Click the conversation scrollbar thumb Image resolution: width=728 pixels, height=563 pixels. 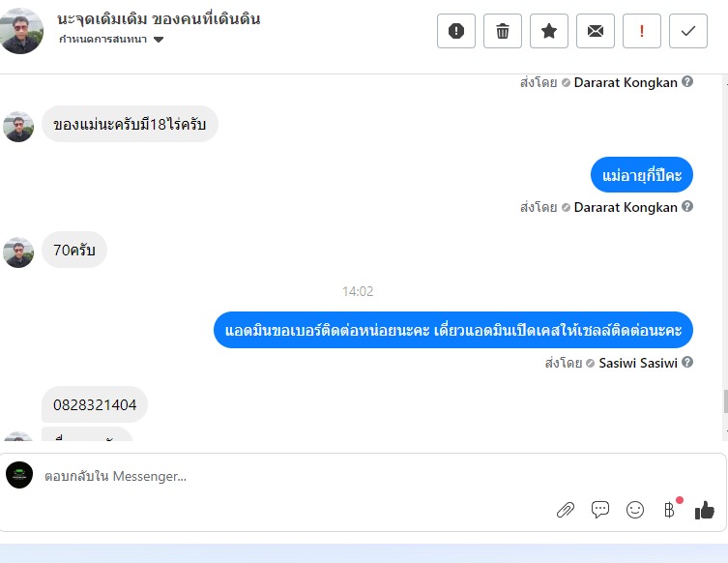coord(726,401)
